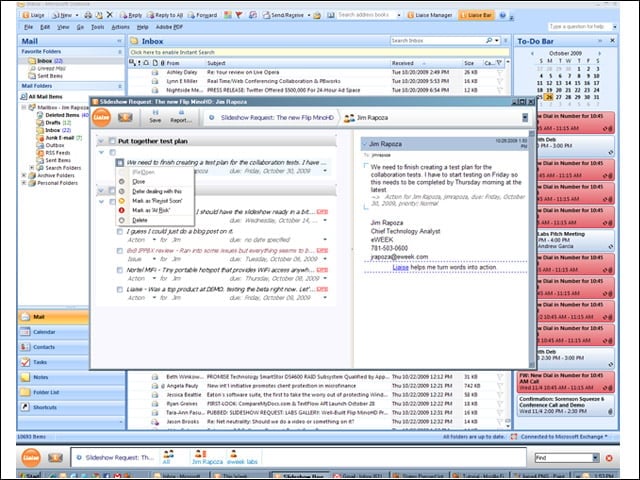The image size is (640, 480).
Task: Open the View menu
Action: tap(63, 27)
